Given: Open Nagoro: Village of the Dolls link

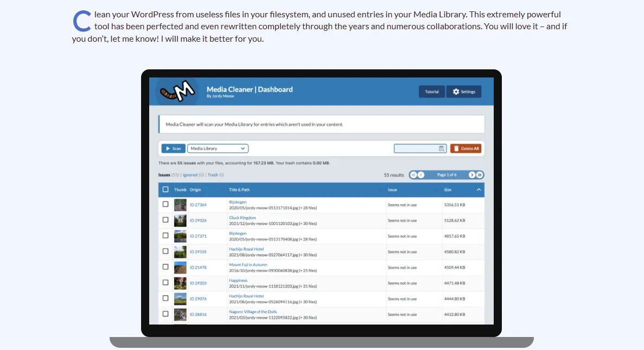Looking at the screenshot, I should 253,312.
